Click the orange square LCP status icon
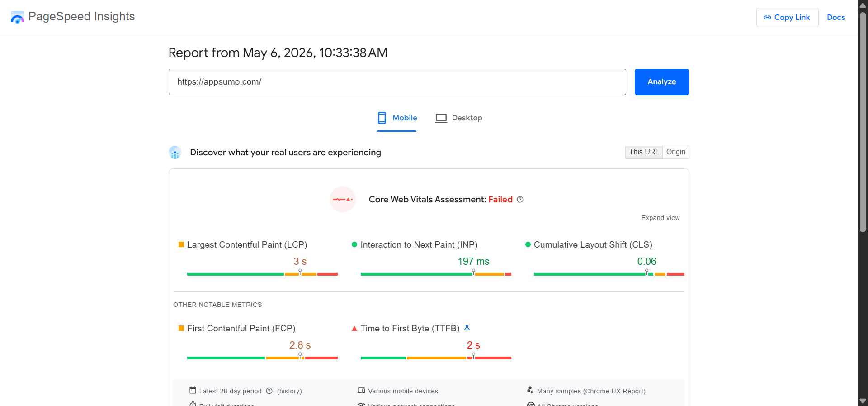The image size is (868, 406). [x=181, y=244]
